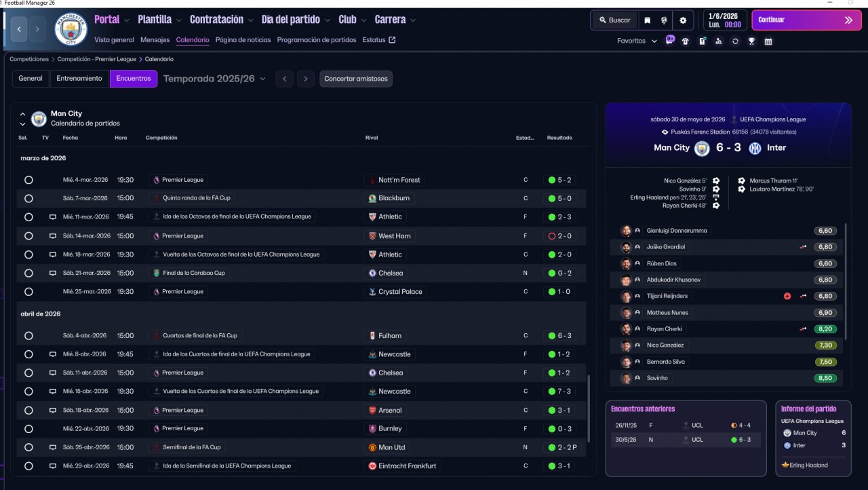Click the Manchester City club badge
Viewport: 868px width, 490px height.
click(x=71, y=29)
